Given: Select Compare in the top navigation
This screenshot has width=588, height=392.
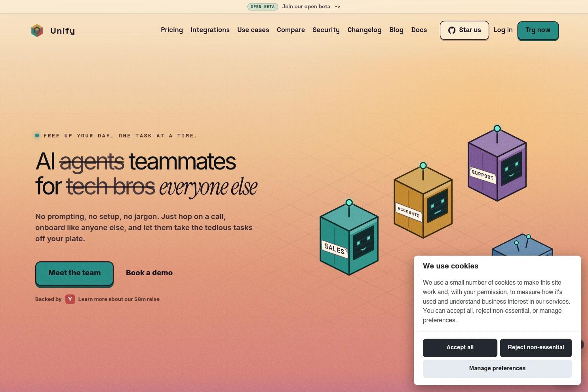Looking at the screenshot, I should tap(291, 30).
